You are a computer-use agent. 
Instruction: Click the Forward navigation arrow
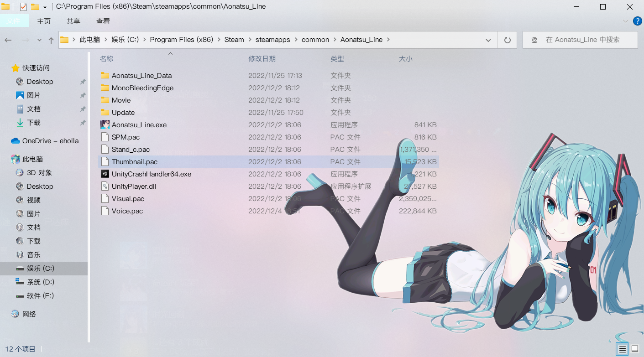pos(26,40)
